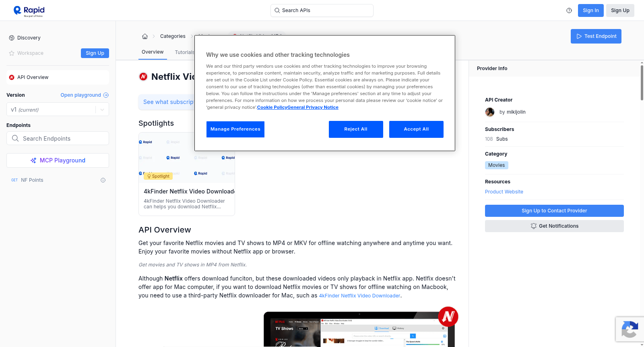Click the Netflix API logo beside the title
This screenshot has height=347, width=644.
(x=143, y=77)
